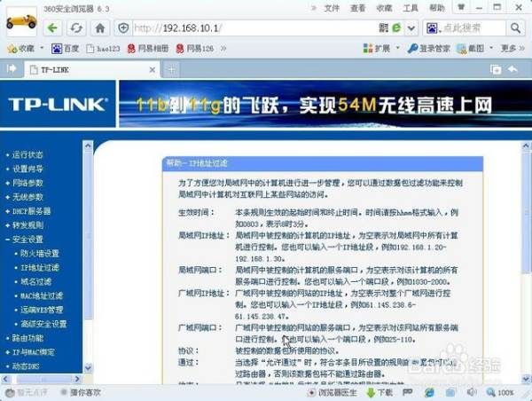Screen dimensions: 532x401
Task: Open the 100% zoom control
Action: coord(500,392)
